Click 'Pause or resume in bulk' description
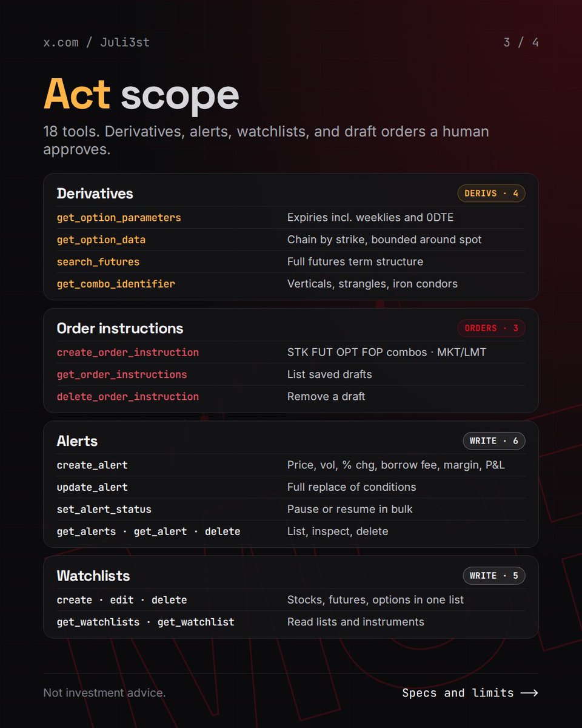 (x=350, y=509)
